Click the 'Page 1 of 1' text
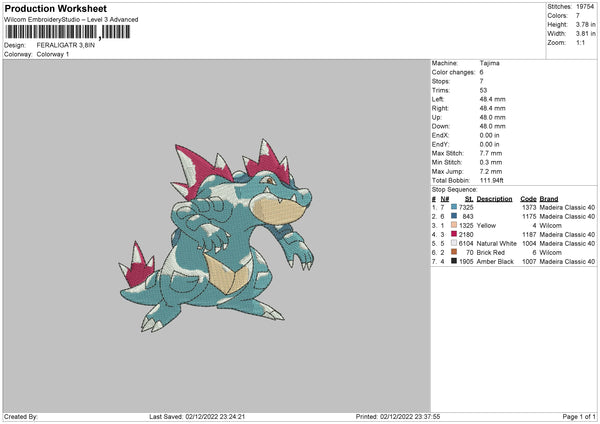 click(579, 416)
